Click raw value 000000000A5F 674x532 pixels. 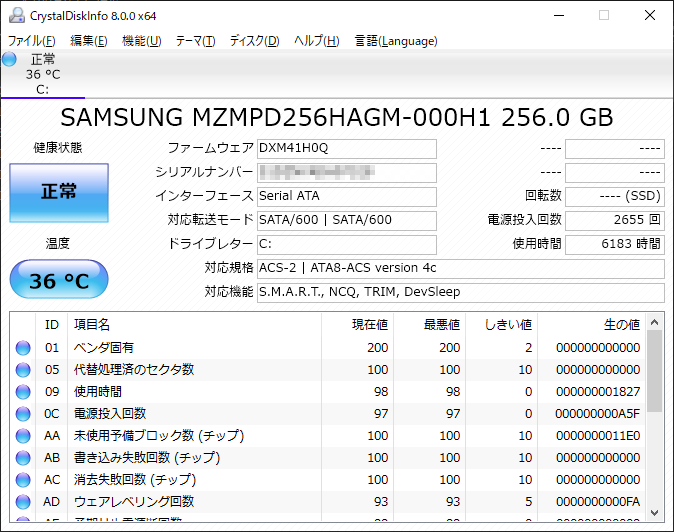597,414
